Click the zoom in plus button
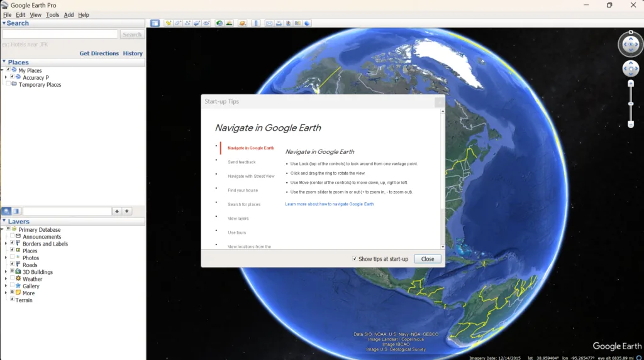This screenshot has height=360, width=644. [631, 84]
